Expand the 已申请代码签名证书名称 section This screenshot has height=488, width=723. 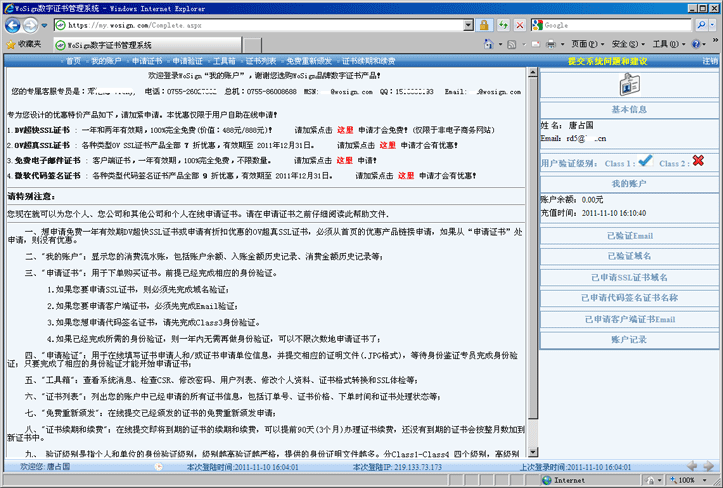coord(629,298)
